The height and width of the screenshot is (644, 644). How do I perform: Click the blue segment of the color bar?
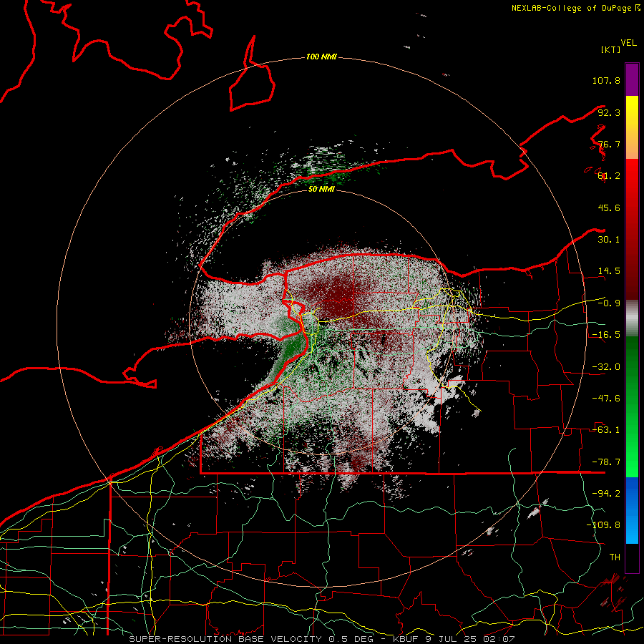(632, 510)
